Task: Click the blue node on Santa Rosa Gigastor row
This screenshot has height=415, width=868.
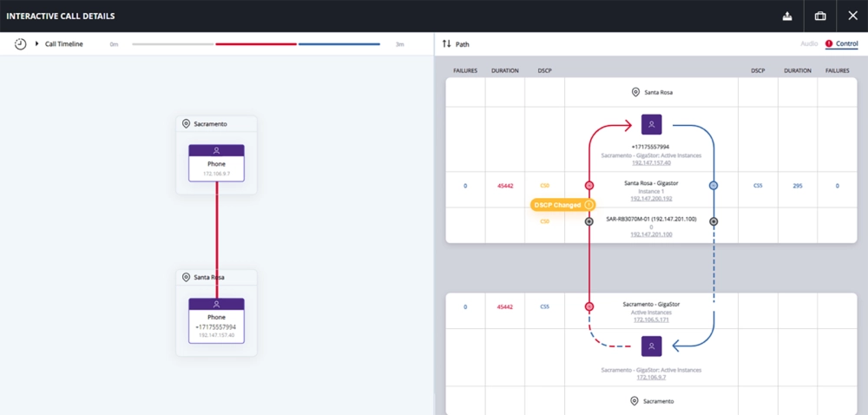Action: [x=713, y=186]
